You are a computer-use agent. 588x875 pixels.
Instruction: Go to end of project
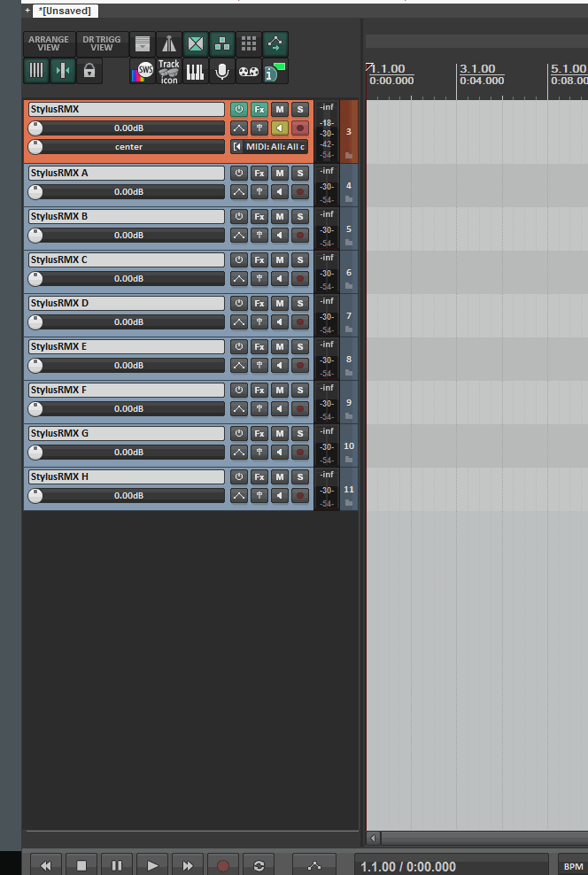click(x=188, y=865)
